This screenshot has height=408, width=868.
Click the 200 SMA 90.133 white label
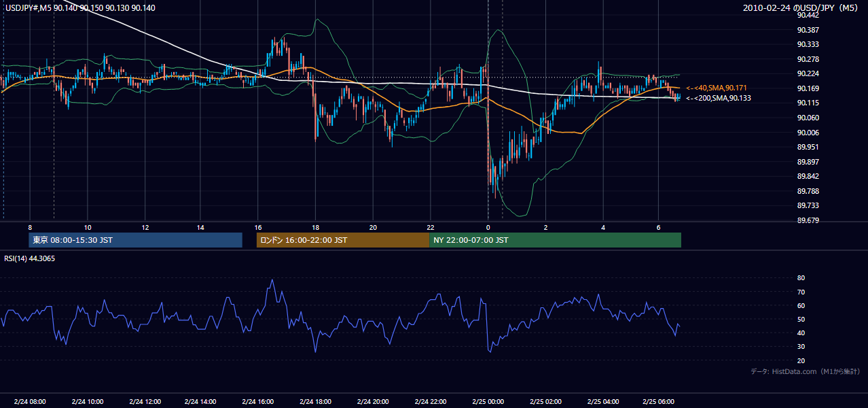(718, 99)
